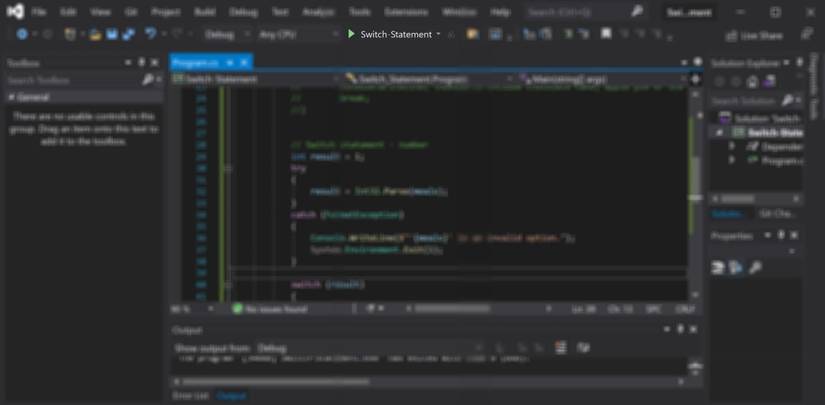Toggle auto-hide pin on Properties panel

[782, 236]
